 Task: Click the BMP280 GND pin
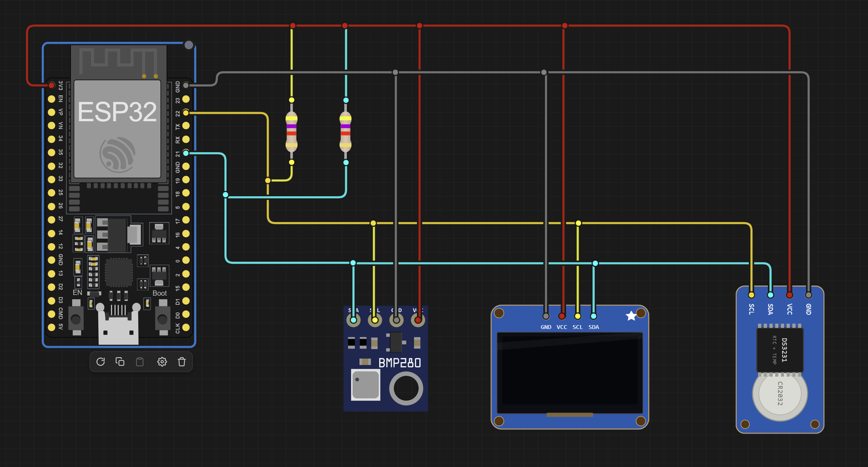point(397,320)
